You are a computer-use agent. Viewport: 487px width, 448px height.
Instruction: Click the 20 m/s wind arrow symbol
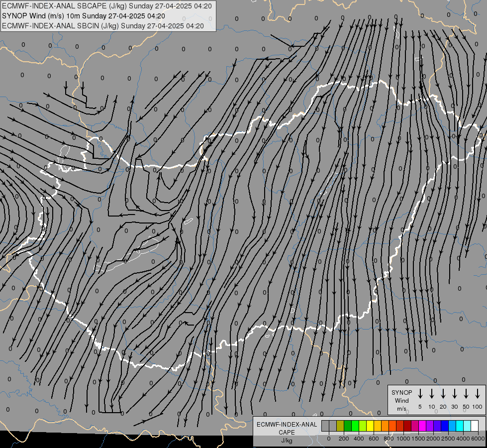click(443, 394)
